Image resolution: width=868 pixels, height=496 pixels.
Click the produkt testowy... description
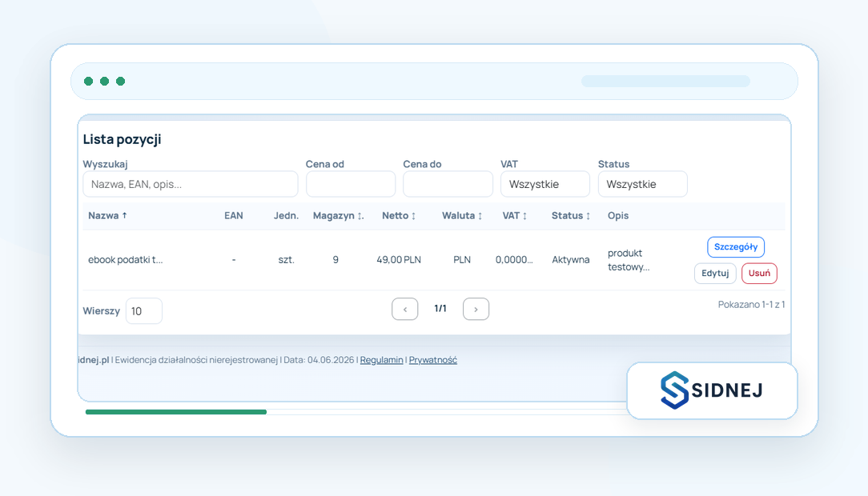(629, 260)
